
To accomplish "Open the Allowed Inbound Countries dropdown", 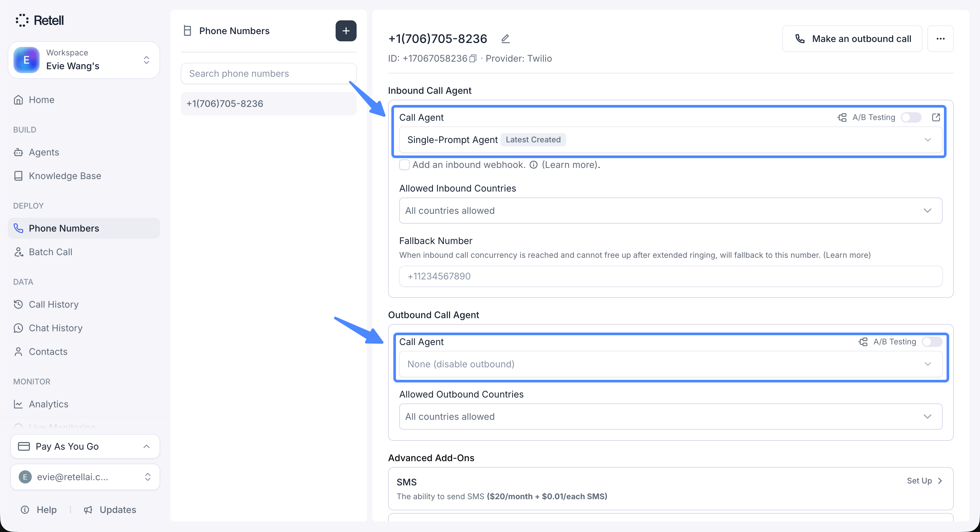I will point(670,211).
